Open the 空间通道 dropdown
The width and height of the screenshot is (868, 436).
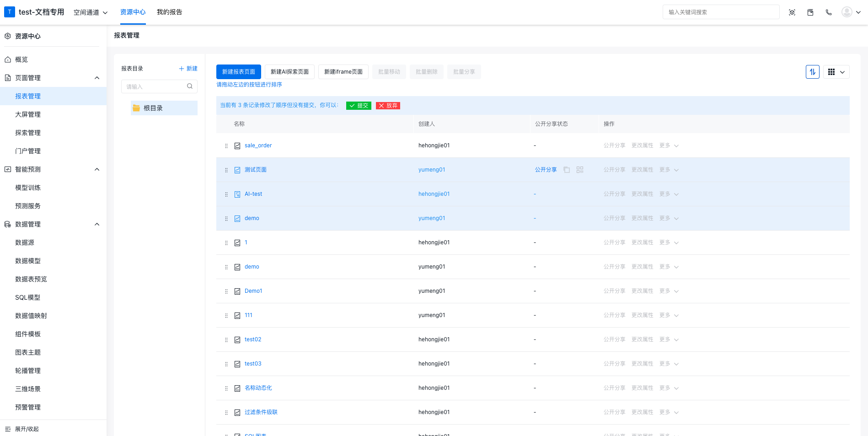pos(91,13)
